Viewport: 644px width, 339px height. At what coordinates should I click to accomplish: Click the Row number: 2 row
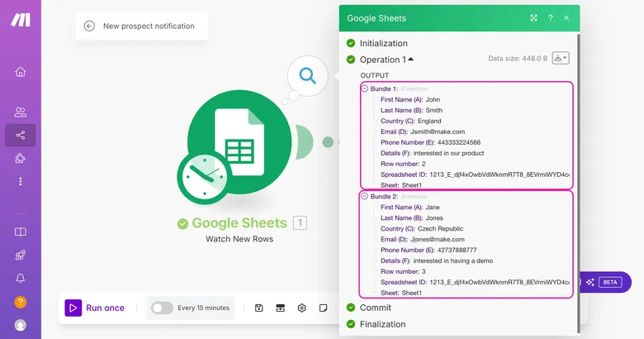tap(403, 164)
